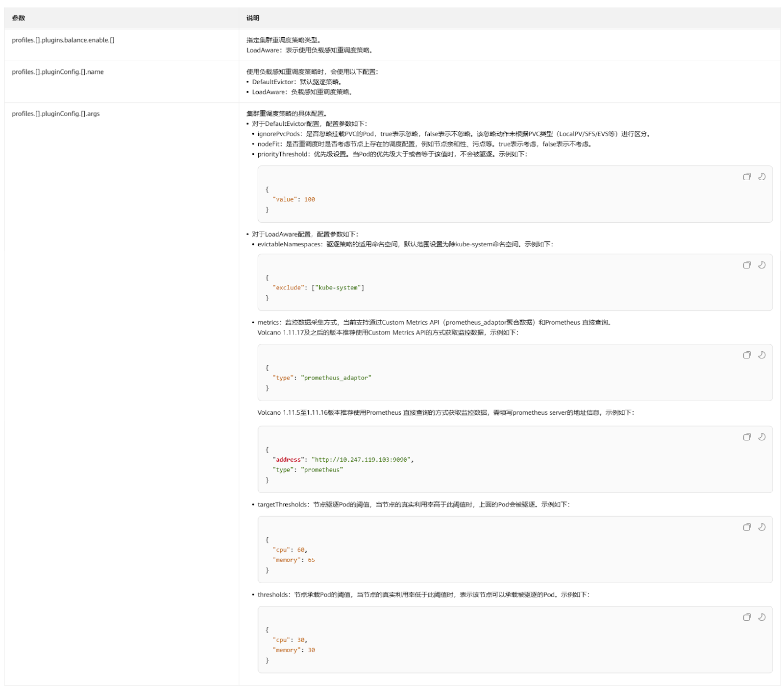Image resolution: width=784 pixels, height=691 pixels.
Task: Switch prometheus_adaptor code block to dark mode
Action: click(x=761, y=355)
